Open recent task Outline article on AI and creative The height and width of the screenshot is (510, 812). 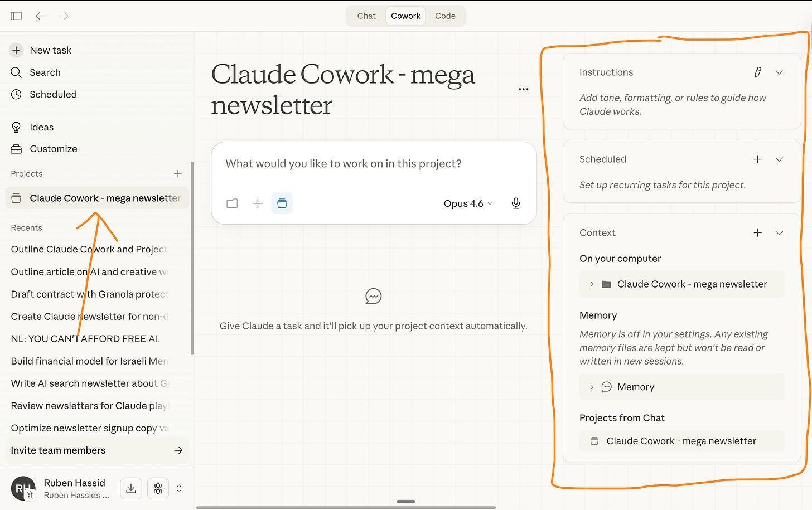click(x=89, y=271)
